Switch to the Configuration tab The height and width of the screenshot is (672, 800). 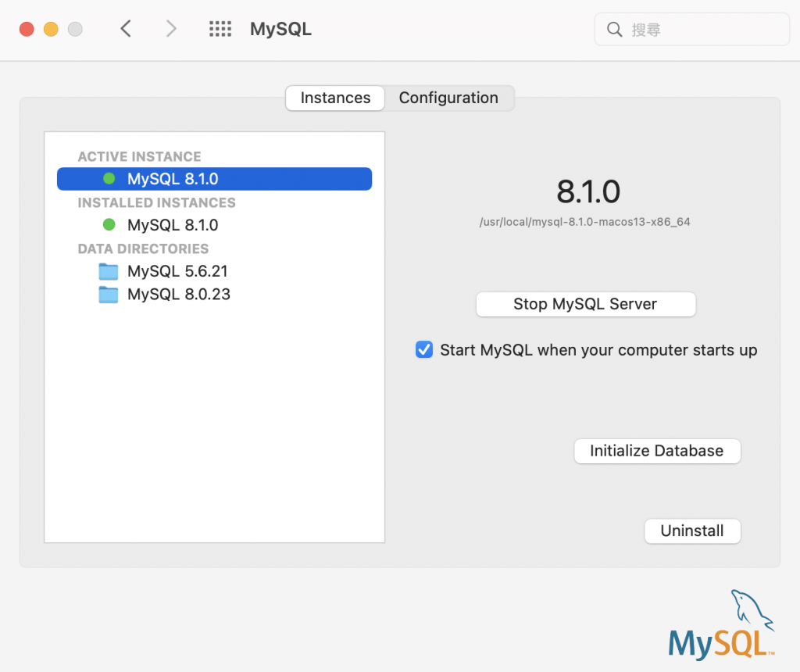click(x=448, y=98)
